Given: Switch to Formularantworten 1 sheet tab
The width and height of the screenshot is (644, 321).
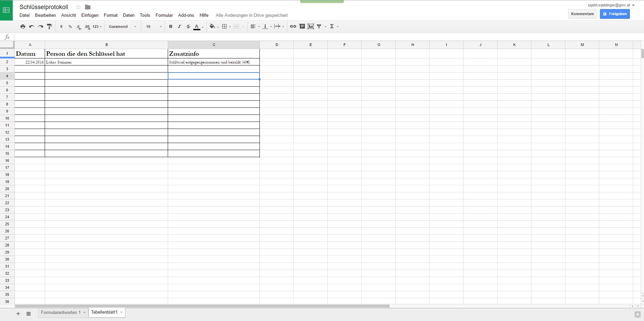Looking at the screenshot, I should coord(61,312).
